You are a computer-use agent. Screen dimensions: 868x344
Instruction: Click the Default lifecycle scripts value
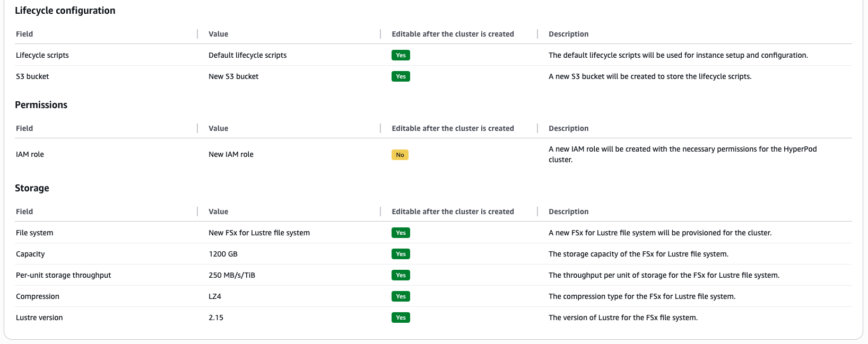pyautogui.click(x=247, y=55)
